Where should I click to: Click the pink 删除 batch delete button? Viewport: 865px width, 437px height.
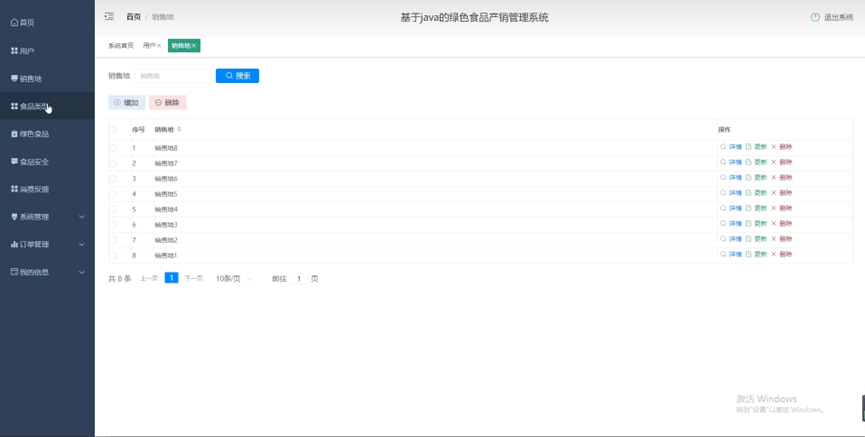(168, 103)
